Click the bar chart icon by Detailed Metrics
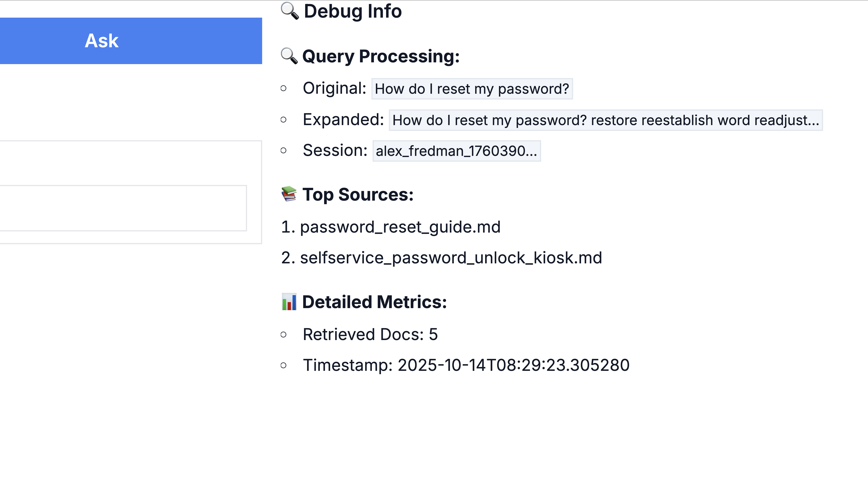 point(289,302)
